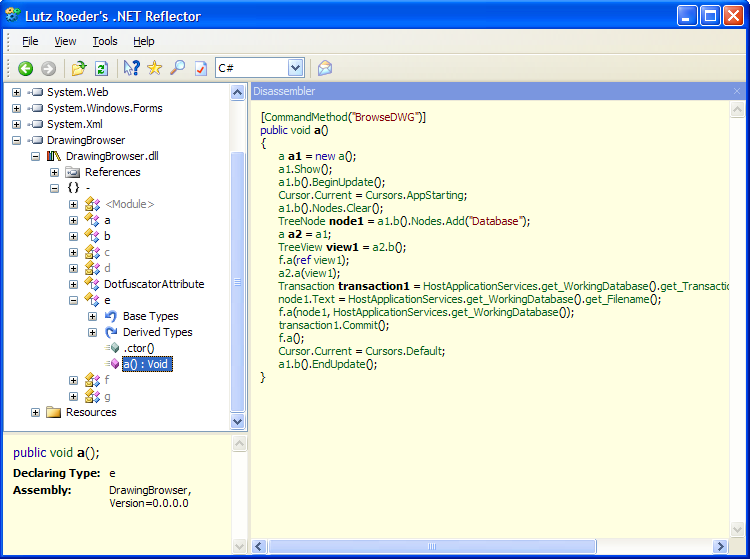The image size is (750, 559).
Task: Click the envelope Send Feedback icon
Action: tap(324, 68)
